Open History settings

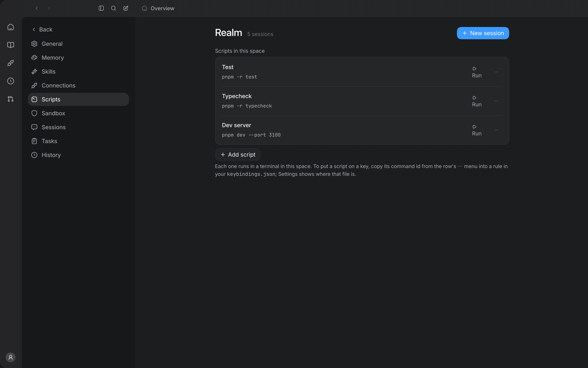coord(78,155)
